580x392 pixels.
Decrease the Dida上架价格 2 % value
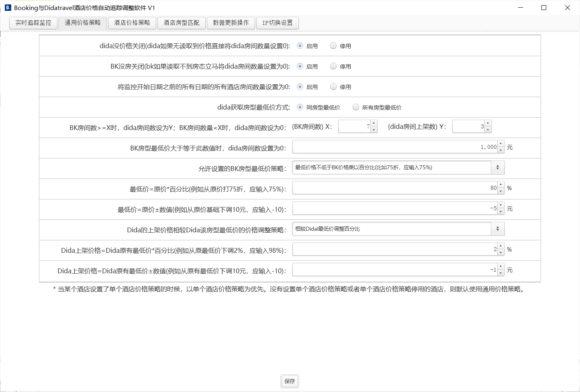click(x=501, y=252)
